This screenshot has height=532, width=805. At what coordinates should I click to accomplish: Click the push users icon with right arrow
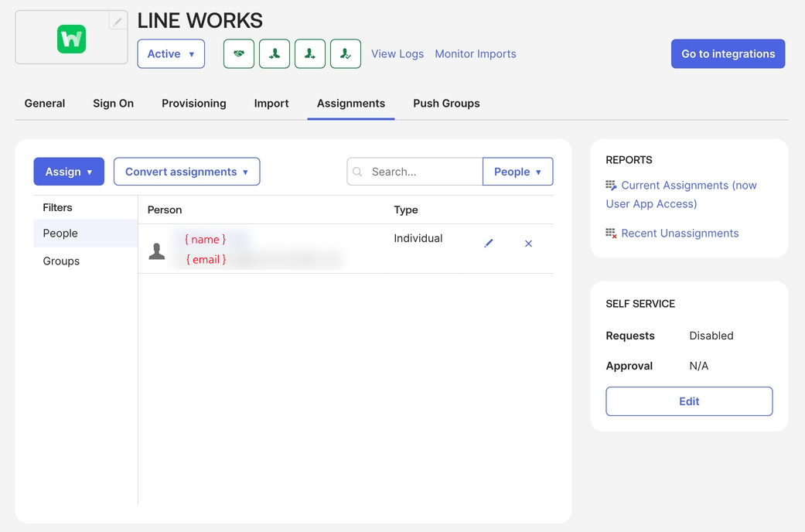310,54
